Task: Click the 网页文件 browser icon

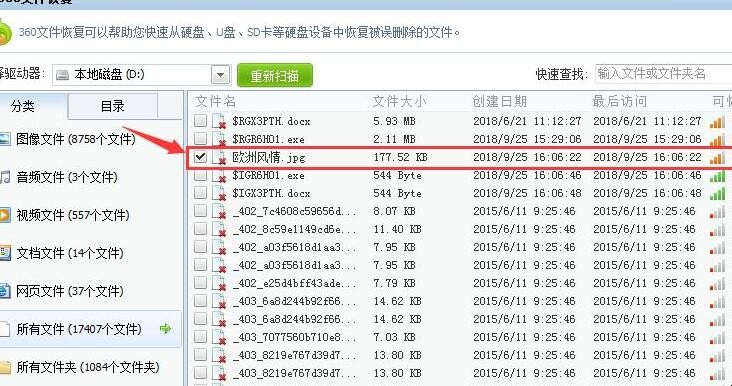Action: (x=4, y=291)
